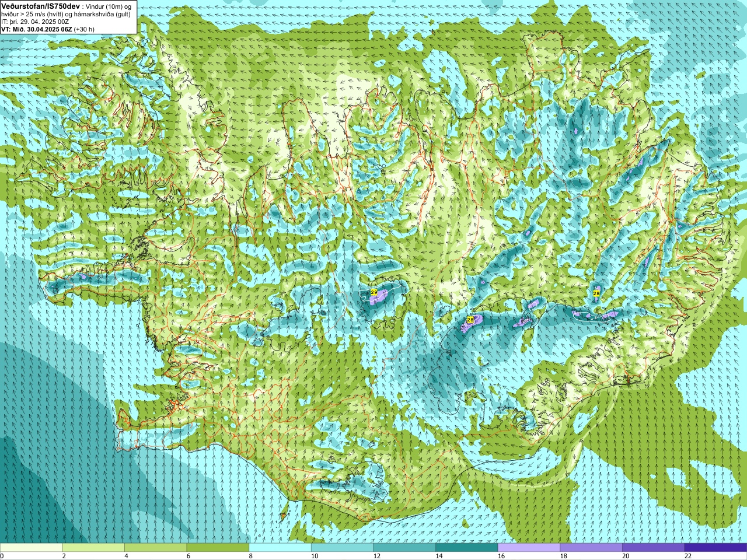Viewport: 747px width, 560px height.
Task: Click scale tick label "10"
Action: (x=314, y=556)
